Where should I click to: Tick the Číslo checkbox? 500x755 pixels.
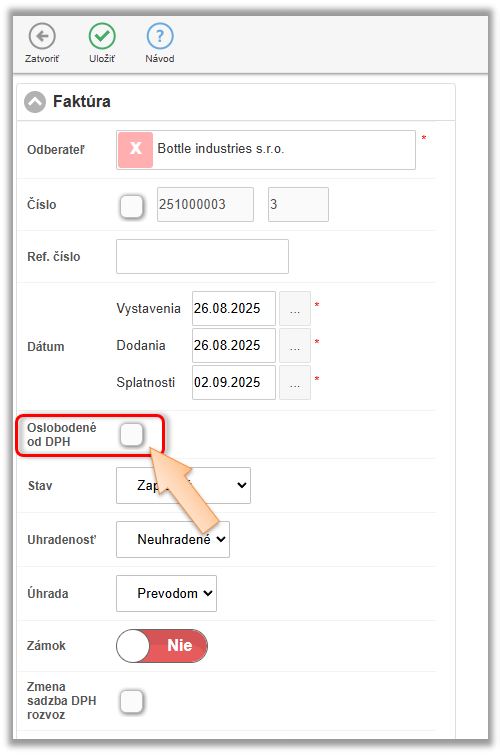pyautogui.click(x=132, y=206)
